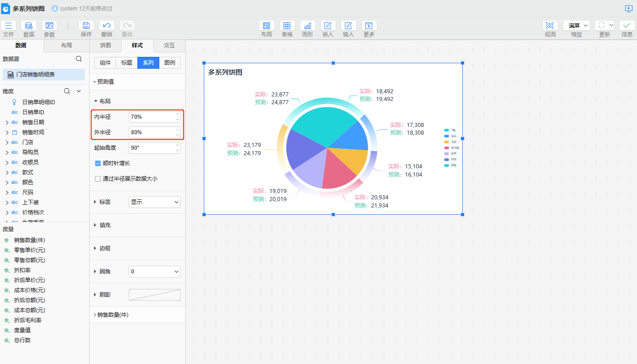Switch to the 交互 tab
Viewport: 637px width, 364px height.
[x=169, y=45]
